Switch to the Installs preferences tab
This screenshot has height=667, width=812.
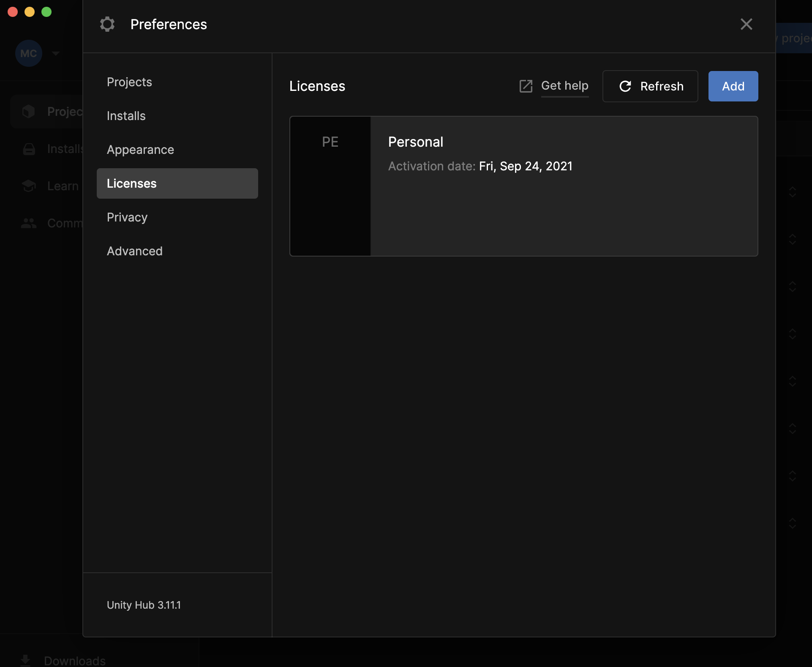point(126,116)
